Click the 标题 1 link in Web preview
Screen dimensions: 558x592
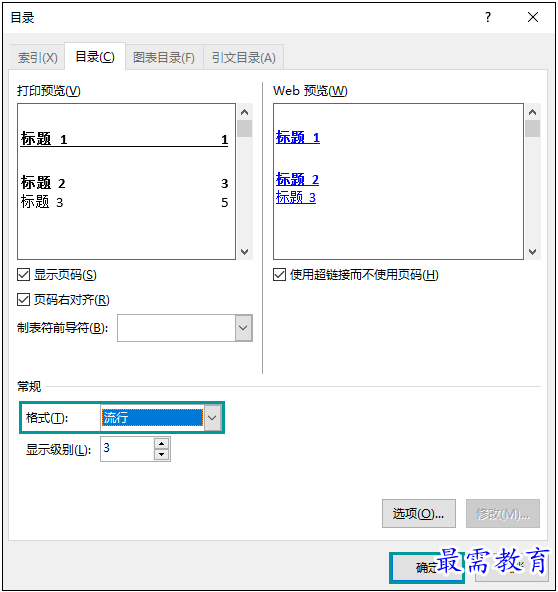(298, 137)
